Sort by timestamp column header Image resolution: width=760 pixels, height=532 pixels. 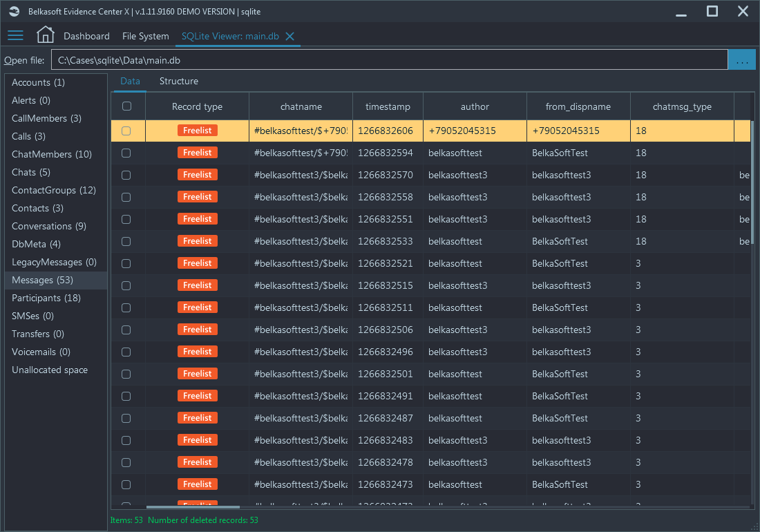388,106
